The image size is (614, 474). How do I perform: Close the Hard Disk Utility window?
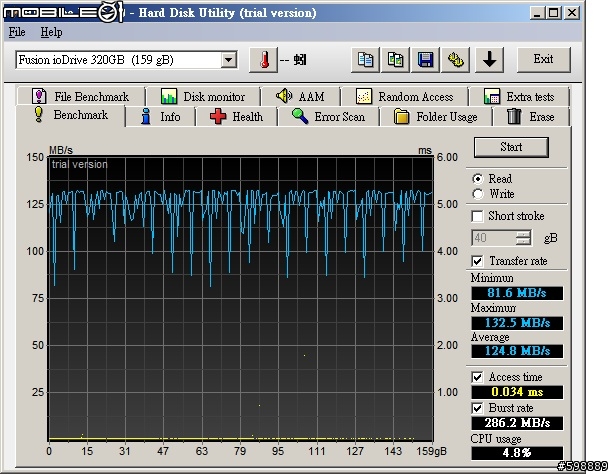tap(572, 13)
